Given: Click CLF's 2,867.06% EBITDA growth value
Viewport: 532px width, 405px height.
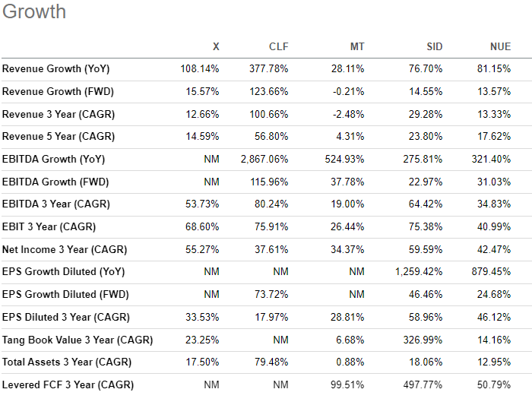Looking at the screenshot, I should pyautogui.click(x=264, y=160).
